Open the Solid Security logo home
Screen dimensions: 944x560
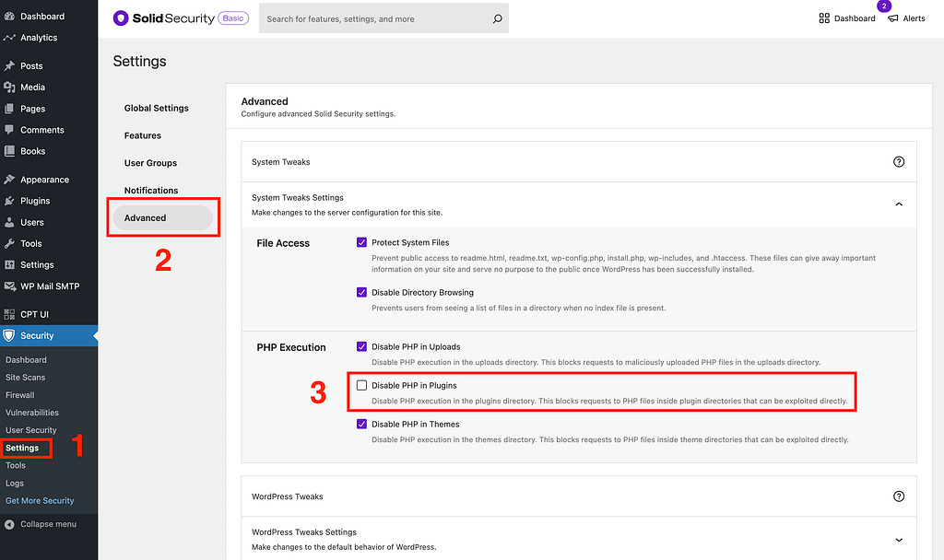121,17
